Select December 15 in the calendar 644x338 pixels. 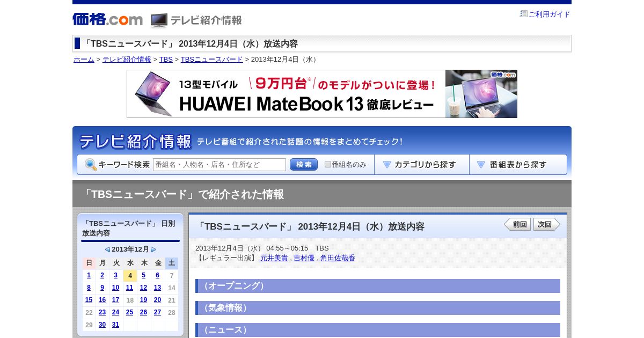pos(89,300)
